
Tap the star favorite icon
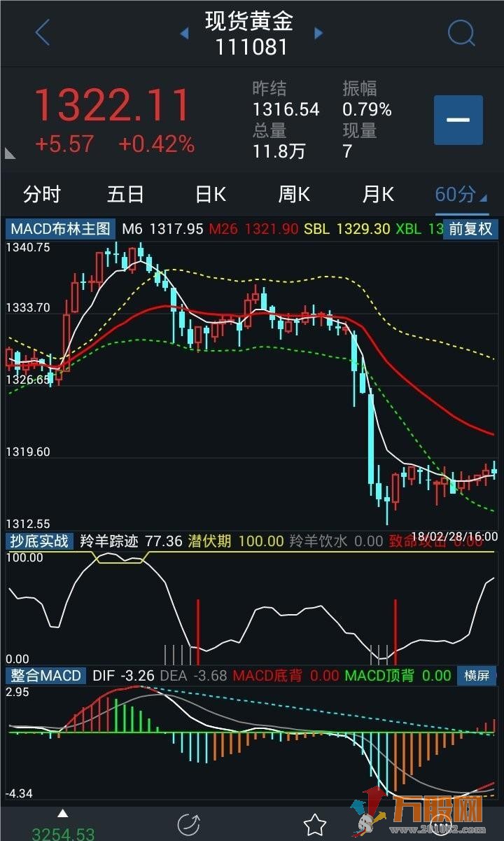pyautogui.click(x=314, y=823)
